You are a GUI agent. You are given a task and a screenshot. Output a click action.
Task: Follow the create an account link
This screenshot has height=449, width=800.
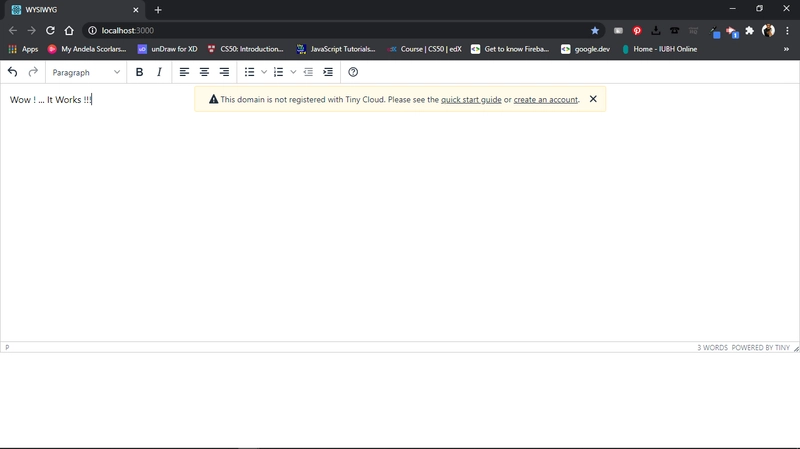pos(545,99)
